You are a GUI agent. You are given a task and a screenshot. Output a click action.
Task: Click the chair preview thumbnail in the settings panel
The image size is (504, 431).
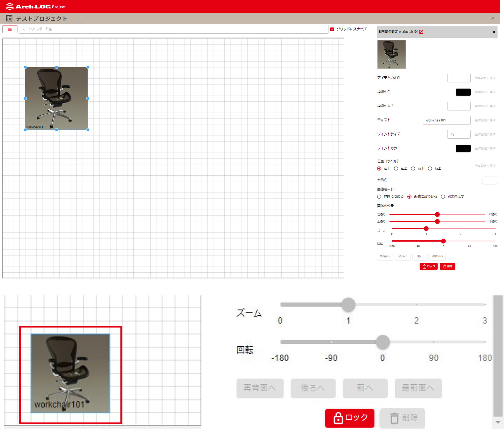tap(391, 54)
